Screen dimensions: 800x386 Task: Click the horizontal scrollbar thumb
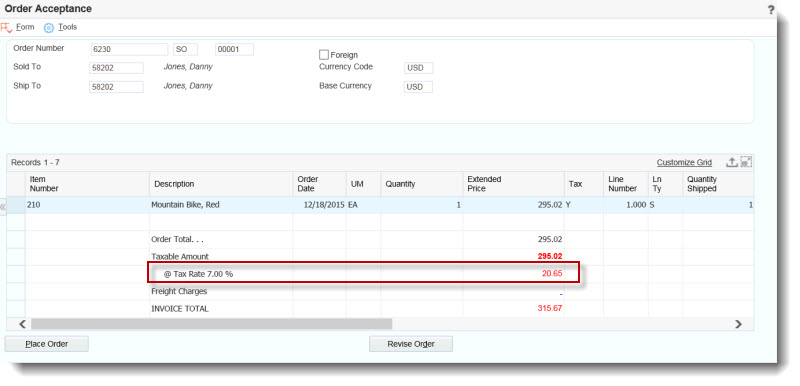pos(211,324)
